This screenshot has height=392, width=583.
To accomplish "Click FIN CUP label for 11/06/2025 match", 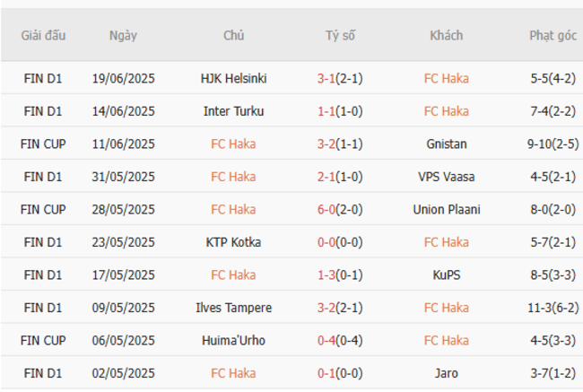I will coord(43,144).
